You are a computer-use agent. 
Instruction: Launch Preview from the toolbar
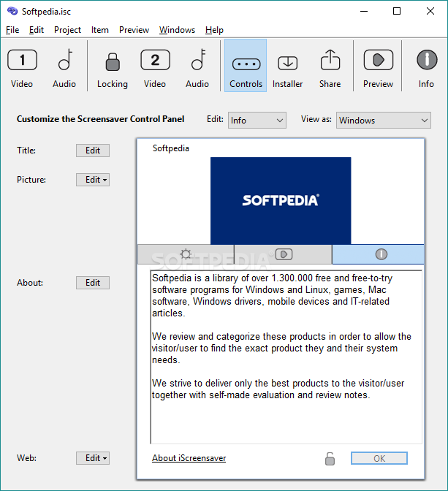point(378,66)
